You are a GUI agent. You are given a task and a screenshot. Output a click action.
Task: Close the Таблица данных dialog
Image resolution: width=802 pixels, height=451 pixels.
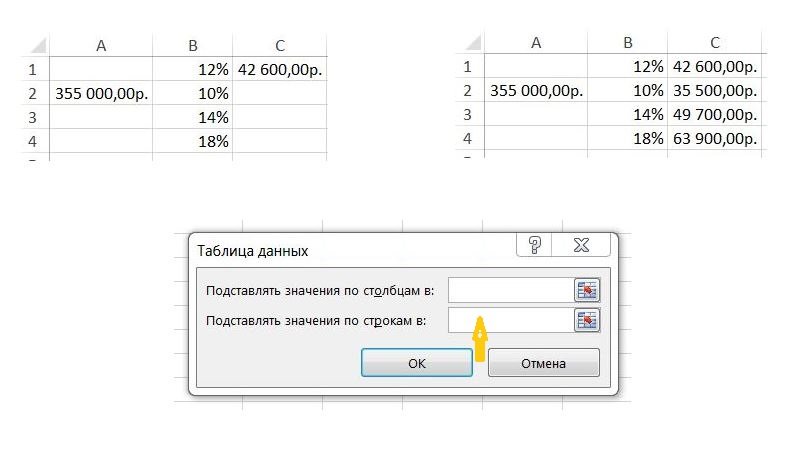pos(582,246)
